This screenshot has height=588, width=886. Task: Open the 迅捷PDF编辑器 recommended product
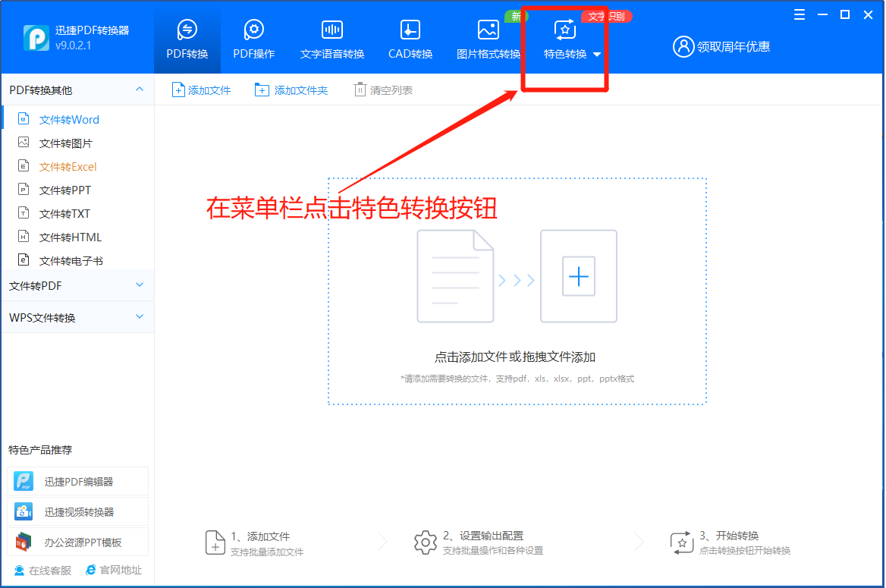point(78,482)
